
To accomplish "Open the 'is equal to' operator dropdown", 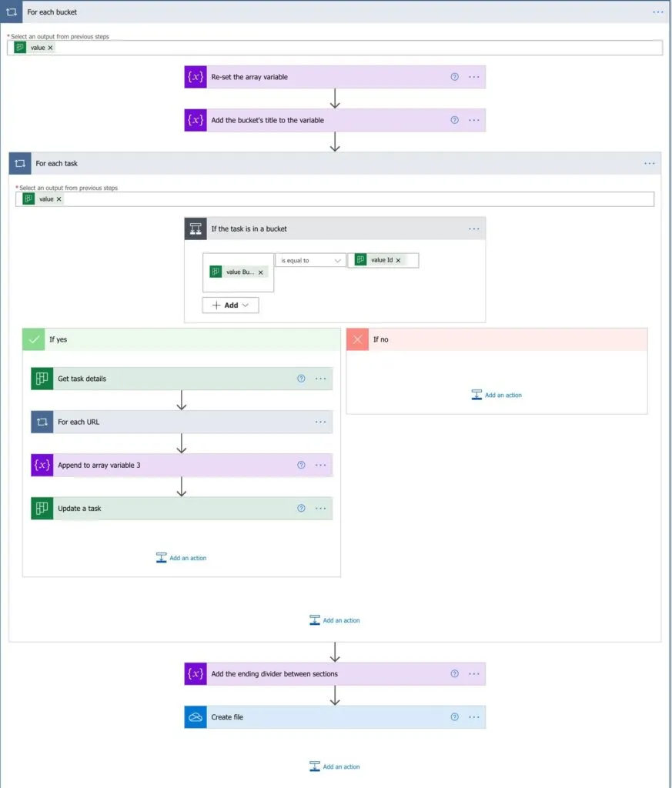I will [310, 260].
